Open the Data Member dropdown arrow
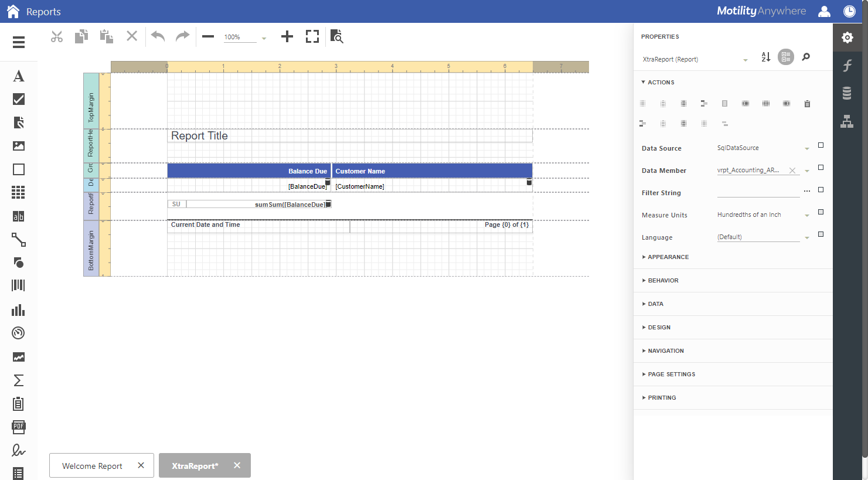The width and height of the screenshot is (868, 480). [x=807, y=171]
